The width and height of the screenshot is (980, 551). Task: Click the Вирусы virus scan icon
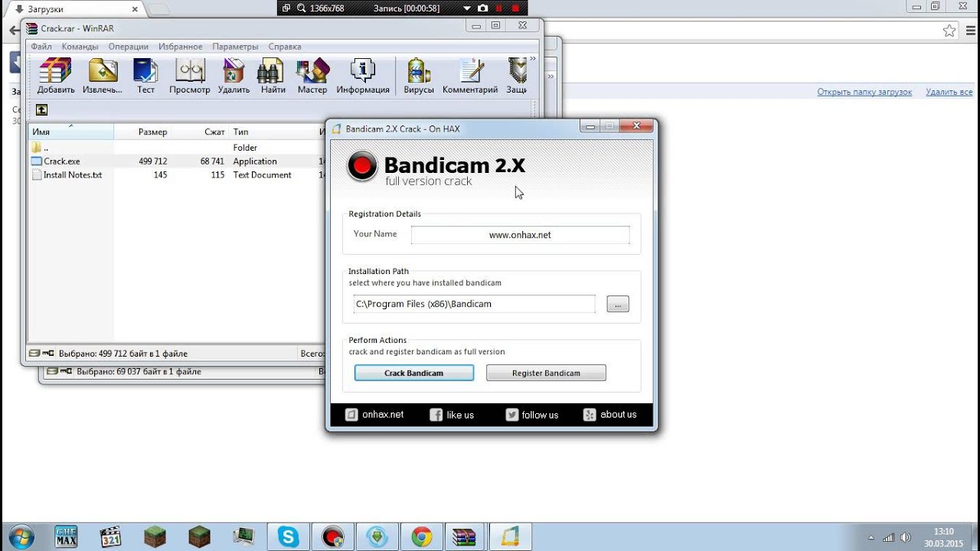pyautogui.click(x=419, y=77)
